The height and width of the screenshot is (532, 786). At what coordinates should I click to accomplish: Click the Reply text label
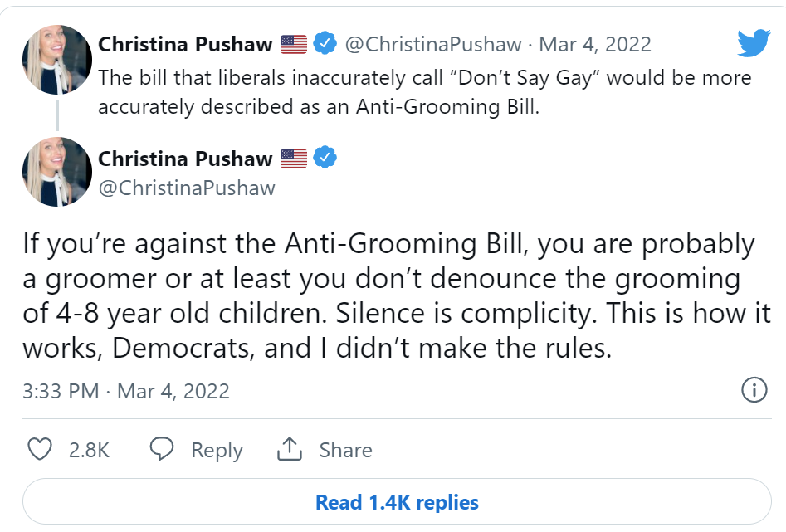217,450
